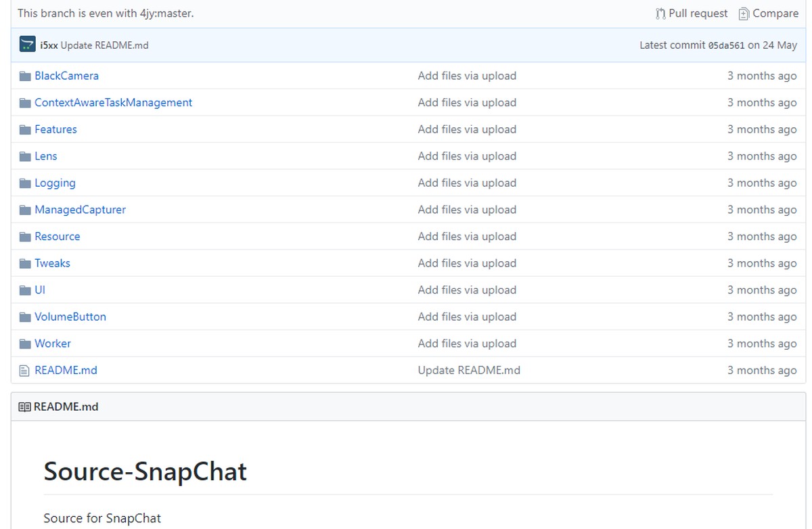Open the UI folder

click(x=40, y=290)
